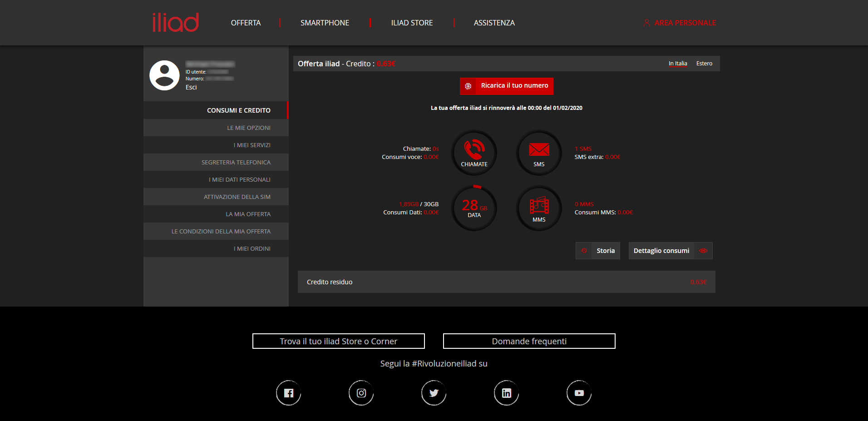Open iliad's Twitter page
The width and height of the screenshot is (868, 421).
click(434, 393)
